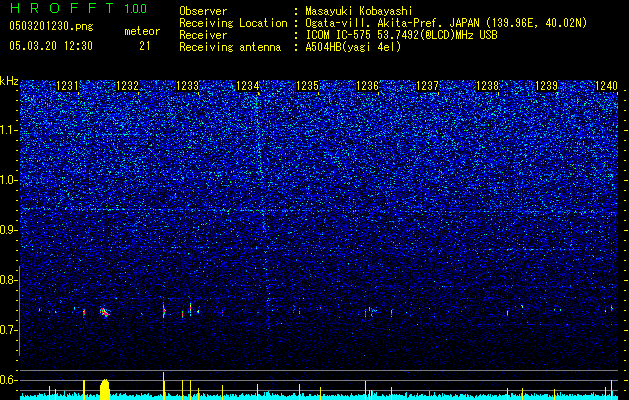Click the ICOM IC-575 53.7492 MHz receiver text
Screen dimensions: 629x400
[x=401, y=35]
